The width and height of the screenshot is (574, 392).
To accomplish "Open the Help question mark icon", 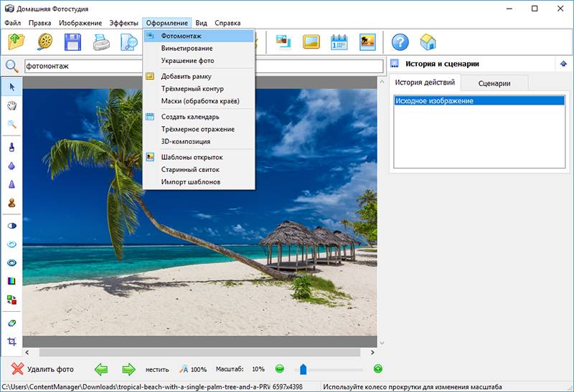I will pos(400,42).
